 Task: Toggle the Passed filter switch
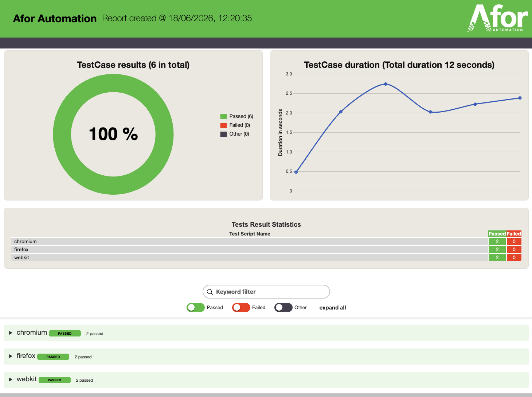point(196,308)
